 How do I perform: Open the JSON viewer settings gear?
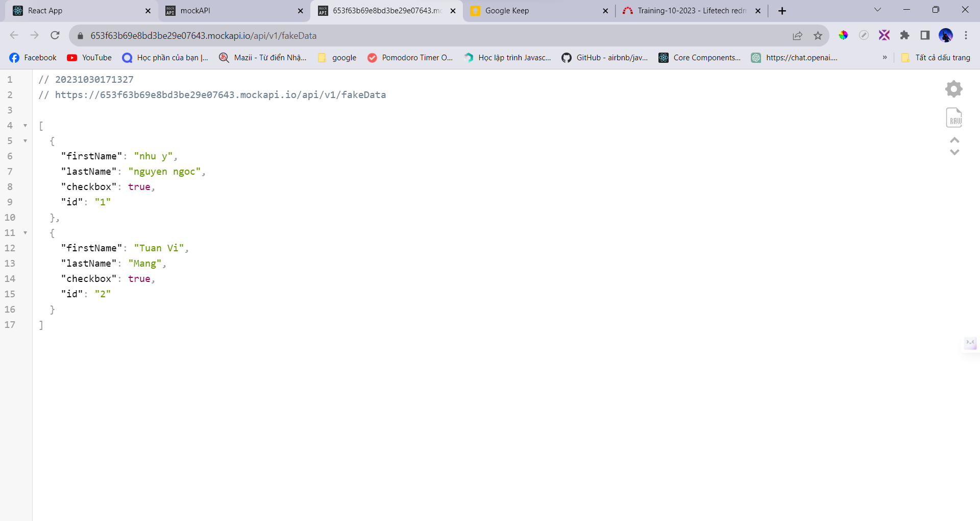953,89
